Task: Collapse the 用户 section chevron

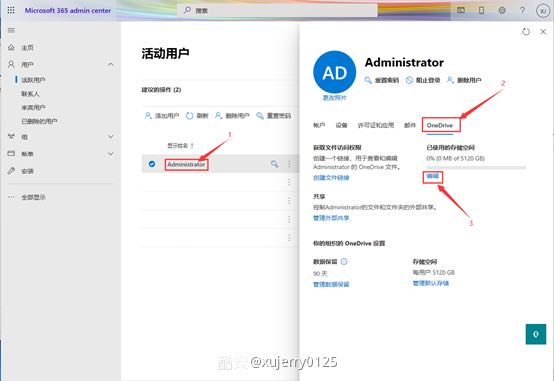Action: [x=111, y=64]
